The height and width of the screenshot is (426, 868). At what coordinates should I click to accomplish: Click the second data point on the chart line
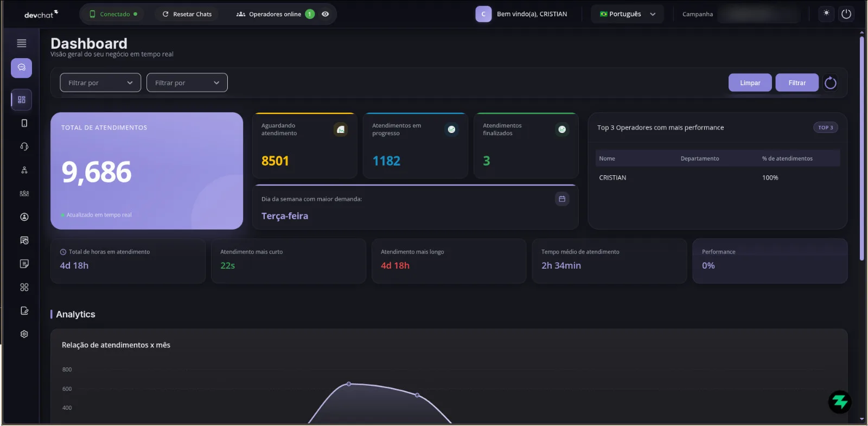(x=417, y=395)
